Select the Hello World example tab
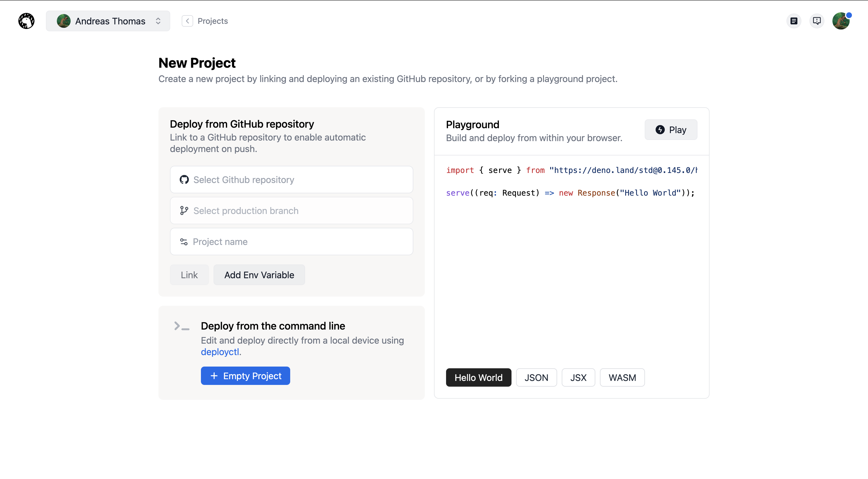Viewport: 868px width, 479px height. pyautogui.click(x=478, y=378)
